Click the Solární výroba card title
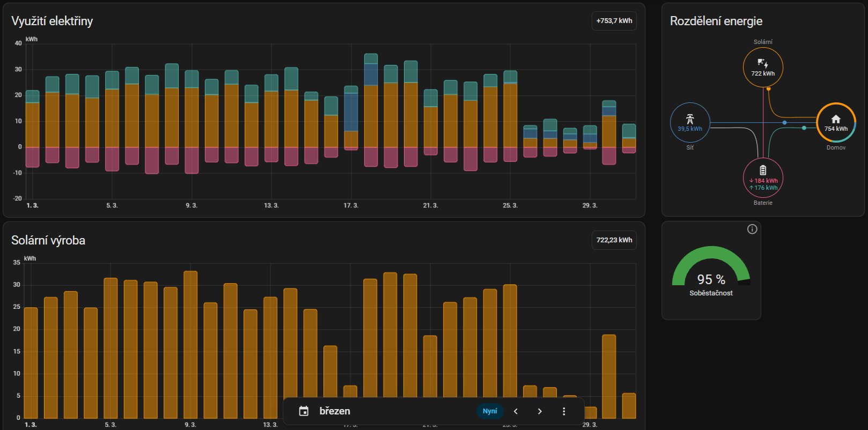The image size is (868, 430). click(x=48, y=240)
